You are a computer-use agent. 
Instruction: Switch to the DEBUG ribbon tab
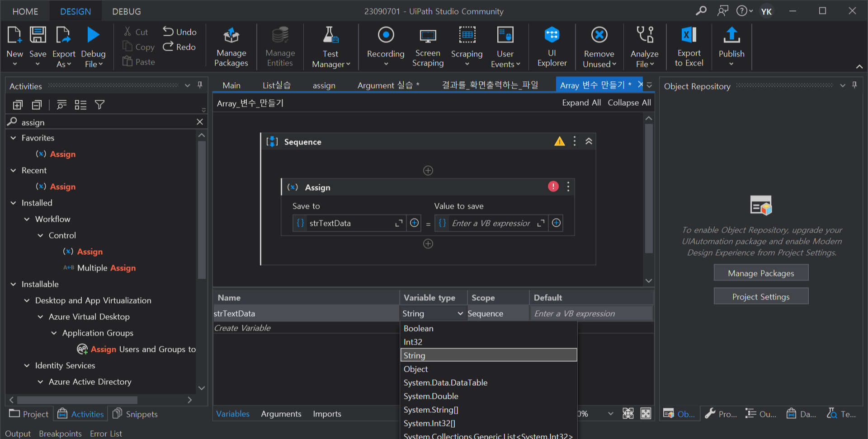127,11
